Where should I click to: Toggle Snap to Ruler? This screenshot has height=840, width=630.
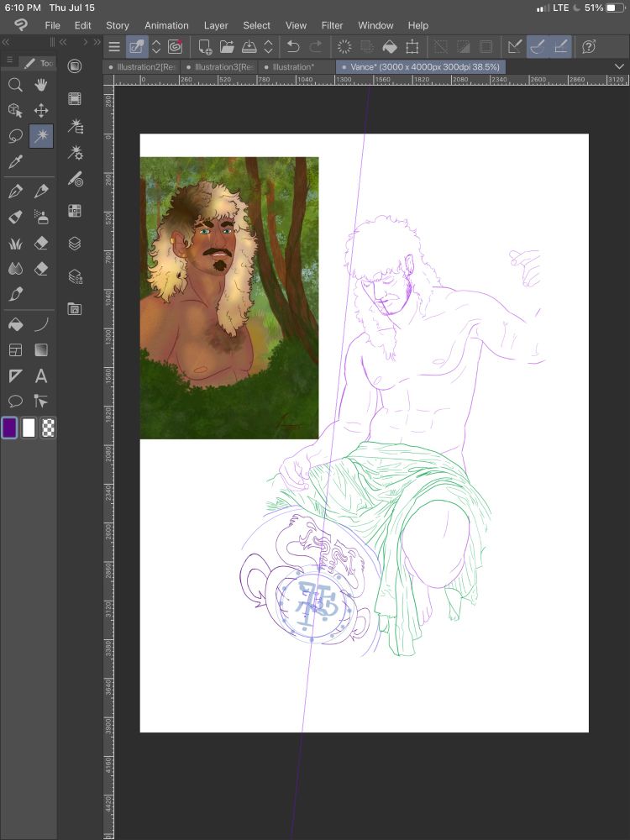click(515, 46)
